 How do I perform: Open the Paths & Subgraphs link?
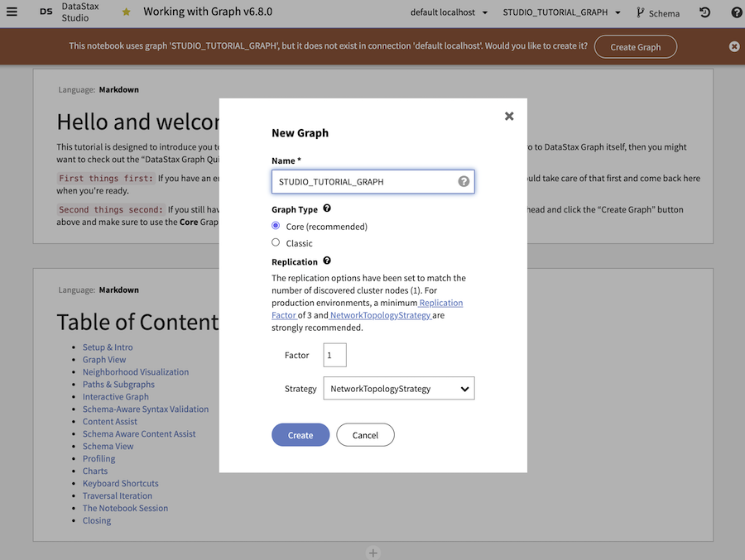[x=118, y=385]
